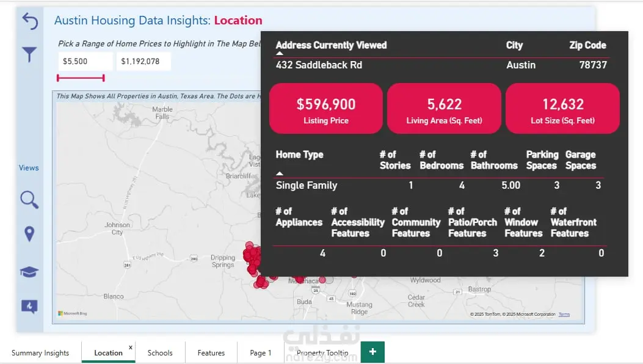Image resolution: width=643 pixels, height=364 pixels.
Task: Select the magnifying glass view icon
Action: click(x=29, y=200)
